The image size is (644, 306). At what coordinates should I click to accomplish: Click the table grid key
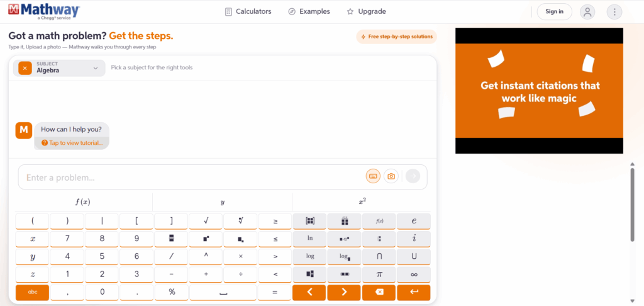pyautogui.click(x=345, y=221)
